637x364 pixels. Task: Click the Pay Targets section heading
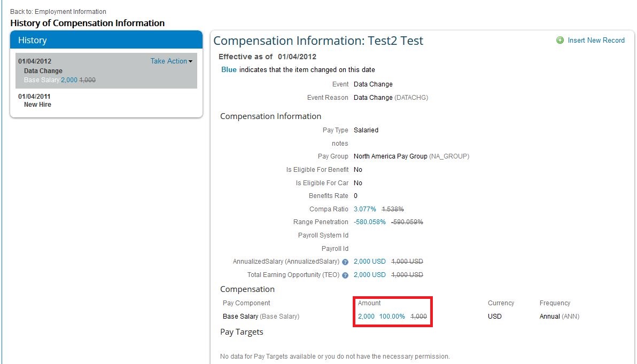point(242,332)
